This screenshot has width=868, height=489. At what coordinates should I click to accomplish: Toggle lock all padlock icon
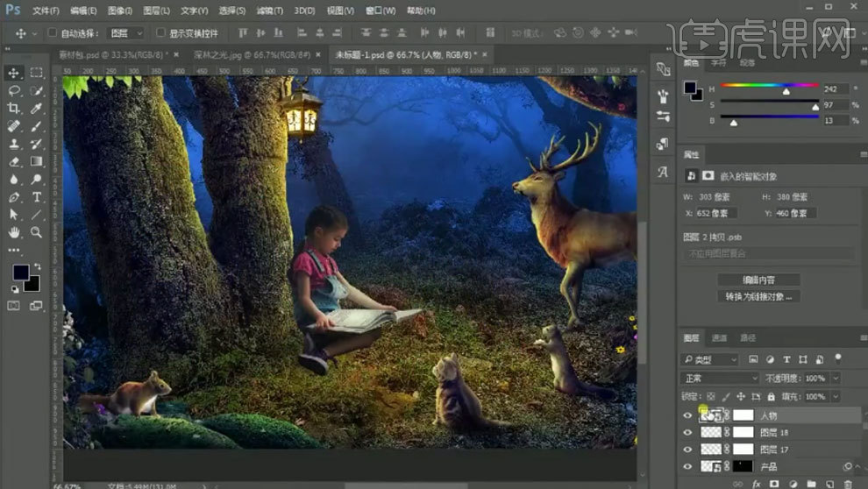[772, 397]
